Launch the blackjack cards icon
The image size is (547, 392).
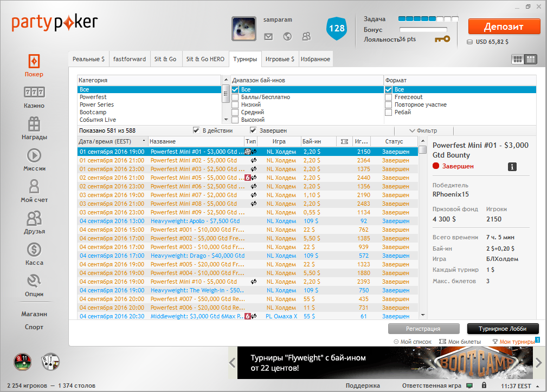[x=50, y=362]
